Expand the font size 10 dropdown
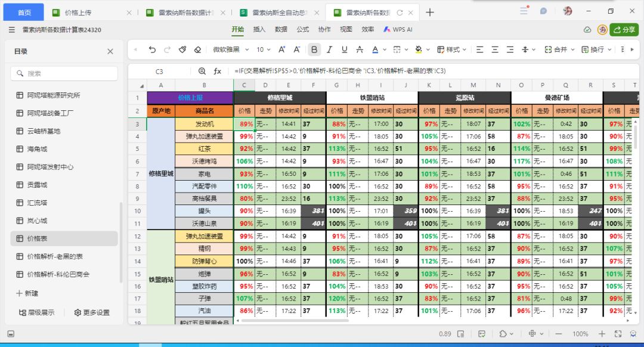644x347 pixels. (x=264, y=49)
